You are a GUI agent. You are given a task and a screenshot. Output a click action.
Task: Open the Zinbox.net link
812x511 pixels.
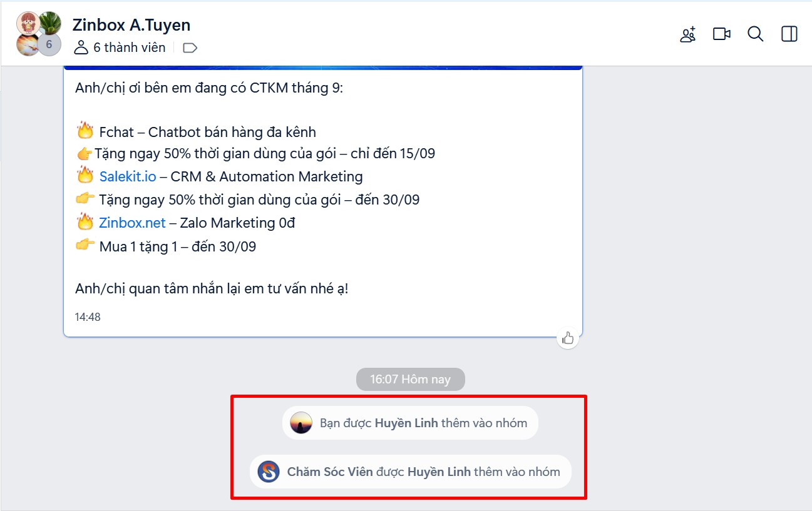132,223
